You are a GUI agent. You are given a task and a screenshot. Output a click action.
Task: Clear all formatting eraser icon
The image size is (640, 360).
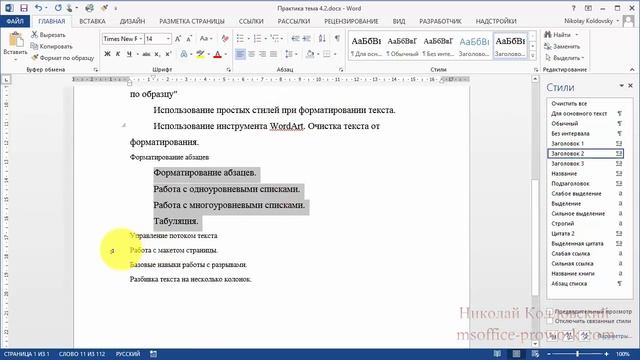225,39
